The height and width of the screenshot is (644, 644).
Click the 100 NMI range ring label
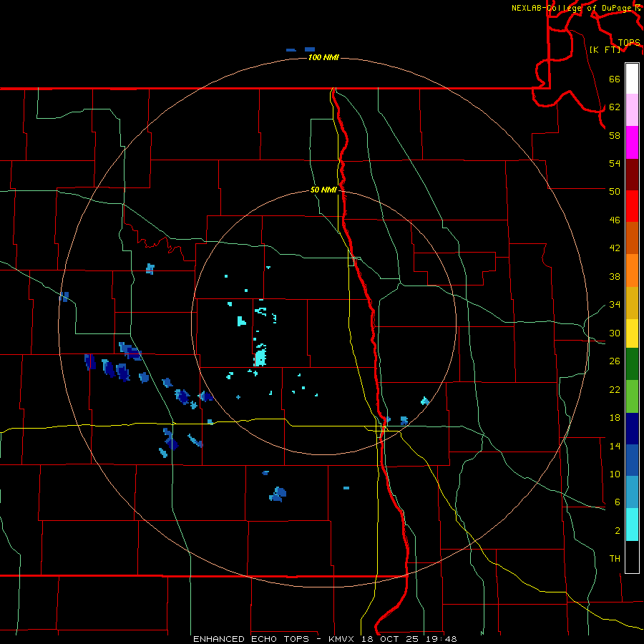click(x=323, y=57)
